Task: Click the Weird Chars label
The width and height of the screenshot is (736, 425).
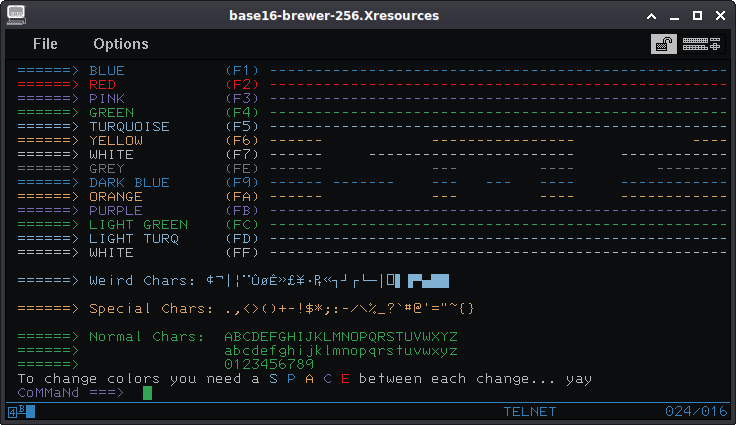Action: 142,280
